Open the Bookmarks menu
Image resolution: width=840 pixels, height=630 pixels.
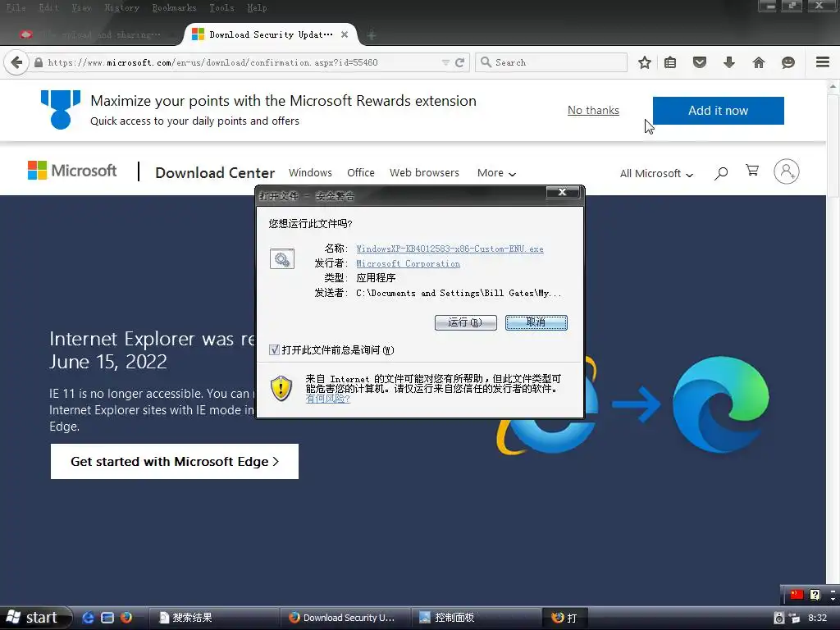click(x=174, y=7)
